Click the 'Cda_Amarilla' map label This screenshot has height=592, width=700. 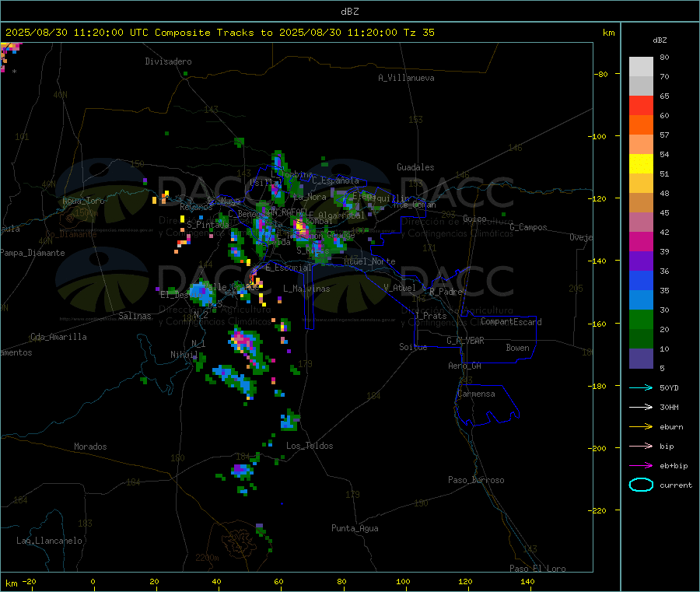[x=58, y=337]
